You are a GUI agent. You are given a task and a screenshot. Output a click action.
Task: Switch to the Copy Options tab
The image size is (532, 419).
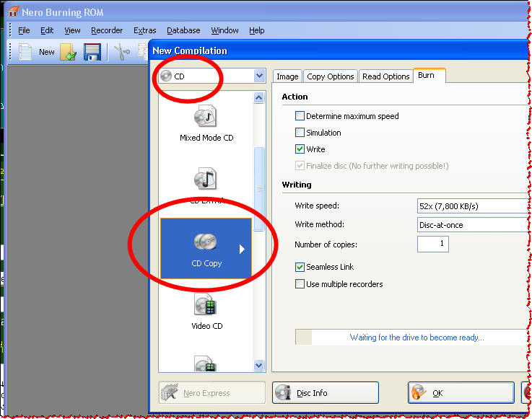coord(330,76)
